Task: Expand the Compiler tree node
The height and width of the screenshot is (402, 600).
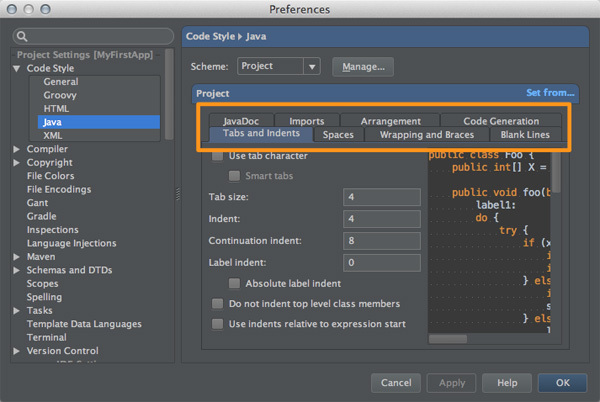Action: point(16,149)
